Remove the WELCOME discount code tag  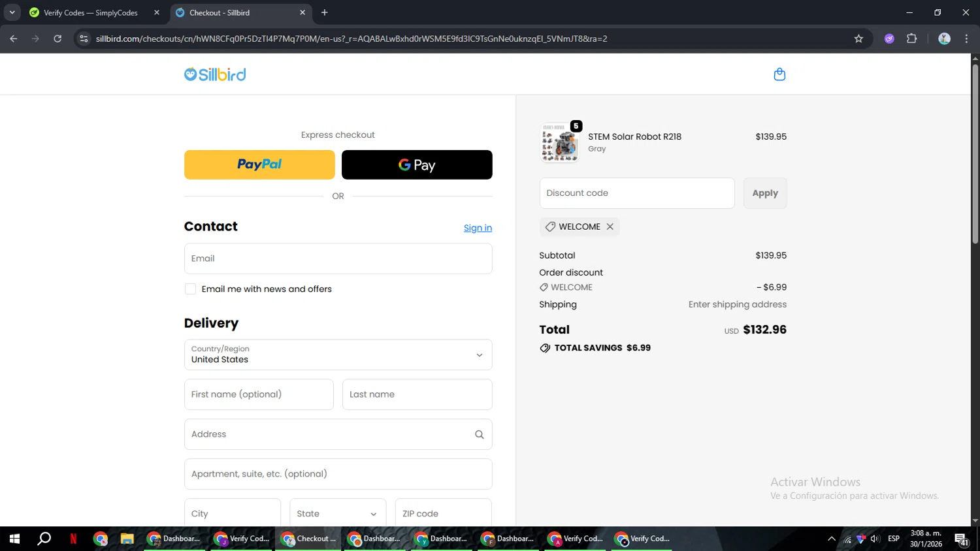pyautogui.click(x=610, y=227)
